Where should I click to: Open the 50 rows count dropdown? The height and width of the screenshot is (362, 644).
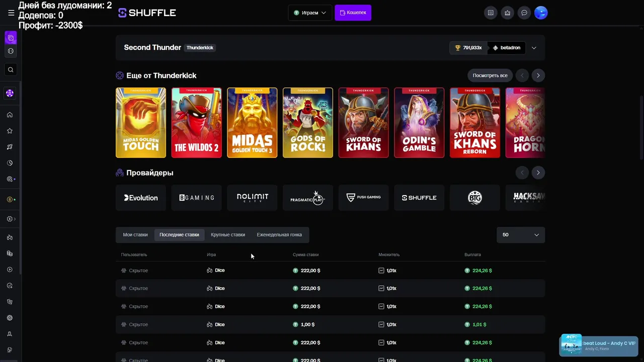(521, 235)
